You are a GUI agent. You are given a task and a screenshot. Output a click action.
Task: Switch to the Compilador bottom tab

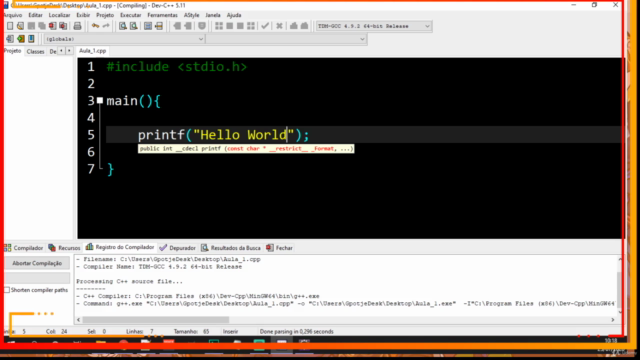pyautogui.click(x=24, y=248)
